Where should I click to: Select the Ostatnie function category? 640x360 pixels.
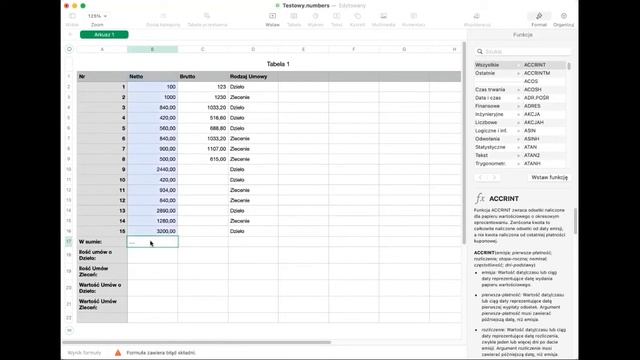coord(498,73)
